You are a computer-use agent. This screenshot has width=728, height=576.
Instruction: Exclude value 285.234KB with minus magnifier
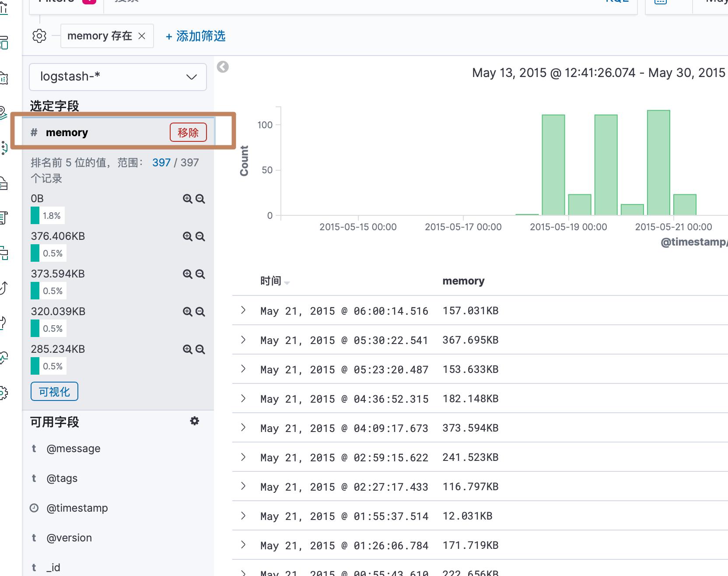(x=200, y=349)
